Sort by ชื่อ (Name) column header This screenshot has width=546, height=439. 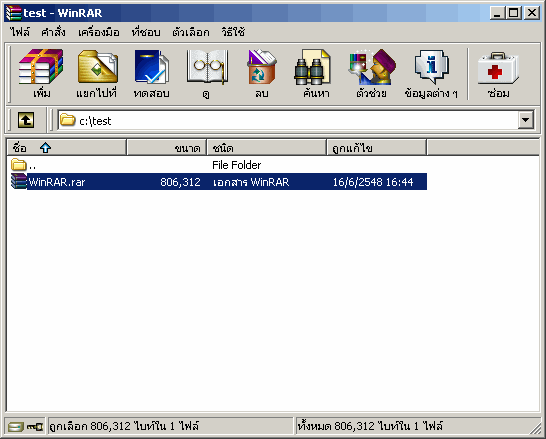[x=66, y=148]
